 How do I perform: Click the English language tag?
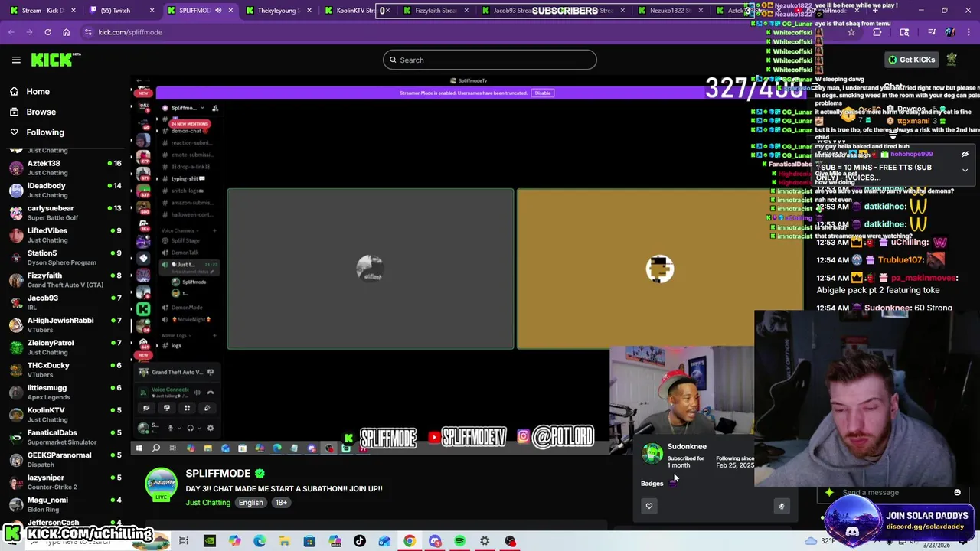[x=250, y=503]
